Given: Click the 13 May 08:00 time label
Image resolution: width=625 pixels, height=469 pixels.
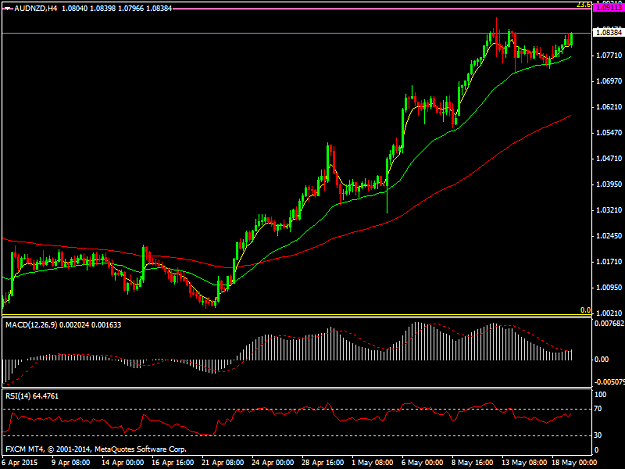Looking at the screenshot, I should coord(524,462).
